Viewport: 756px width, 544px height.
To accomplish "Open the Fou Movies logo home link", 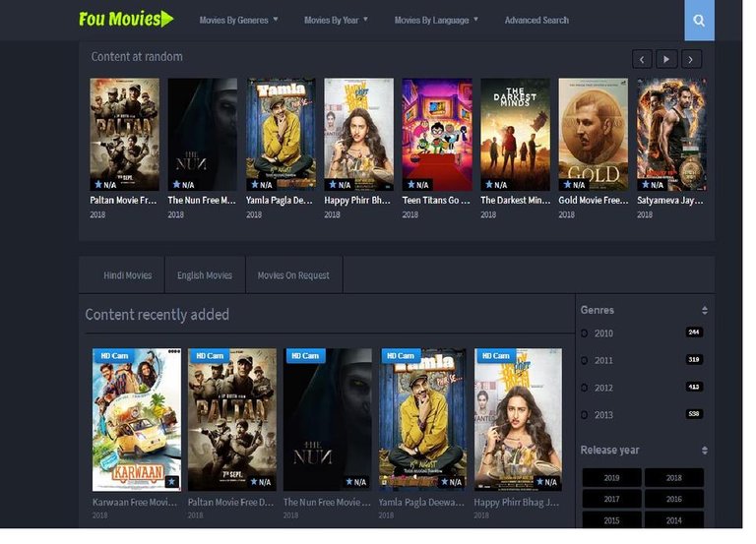I will coord(126,20).
